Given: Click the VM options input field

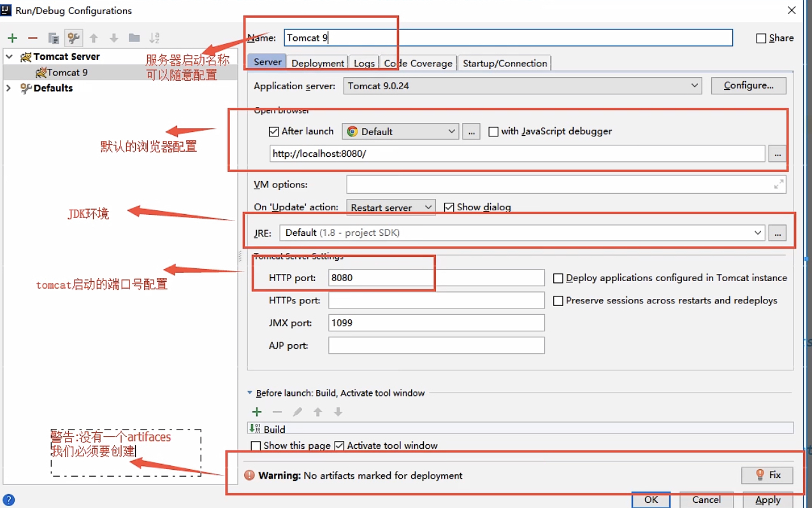Looking at the screenshot, I should tap(566, 184).
